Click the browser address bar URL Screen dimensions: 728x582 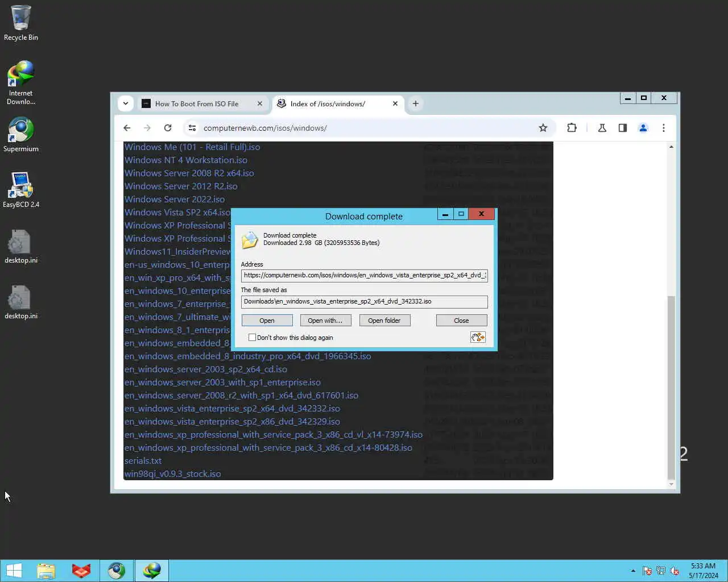pyautogui.click(x=265, y=128)
